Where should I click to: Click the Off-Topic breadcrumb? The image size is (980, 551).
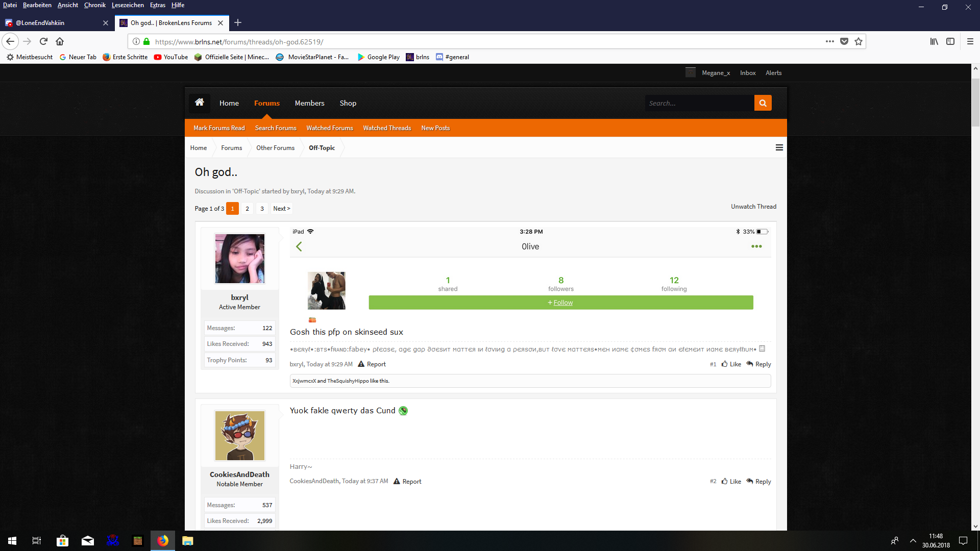click(x=322, y=148)
